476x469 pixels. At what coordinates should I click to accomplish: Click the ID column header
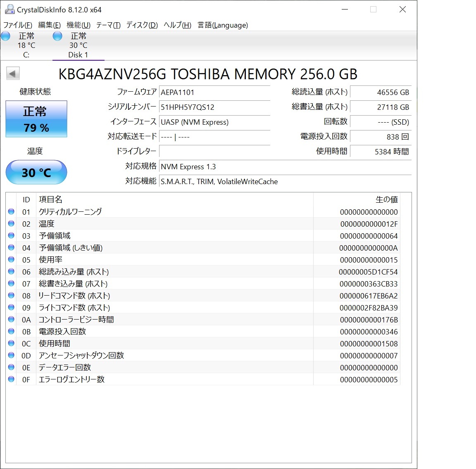click(26, 199)
